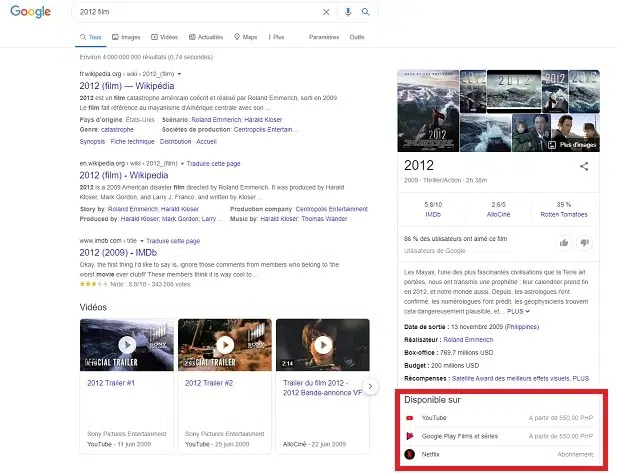Open the Synopsis sitelink
The width and height of the screenshot is (617, 473).
92,141
